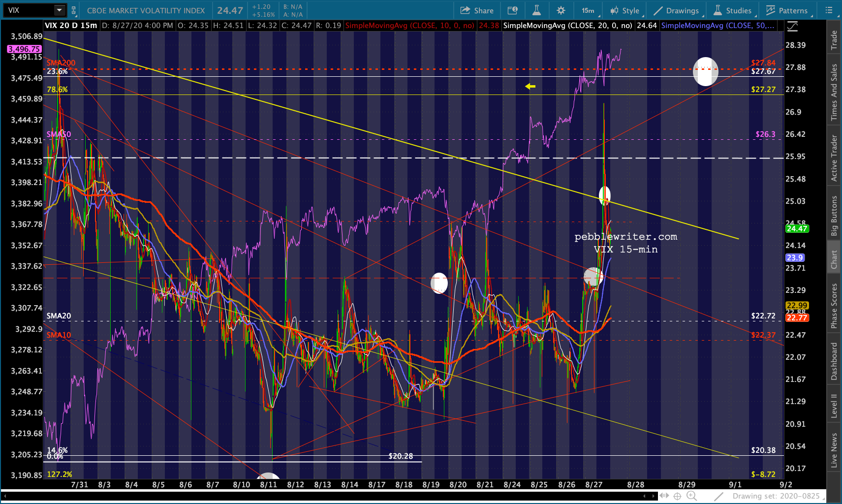Open the flask Edit studies icon
The width and height of the screenshot is (842, 504).
tap(536, 10)
